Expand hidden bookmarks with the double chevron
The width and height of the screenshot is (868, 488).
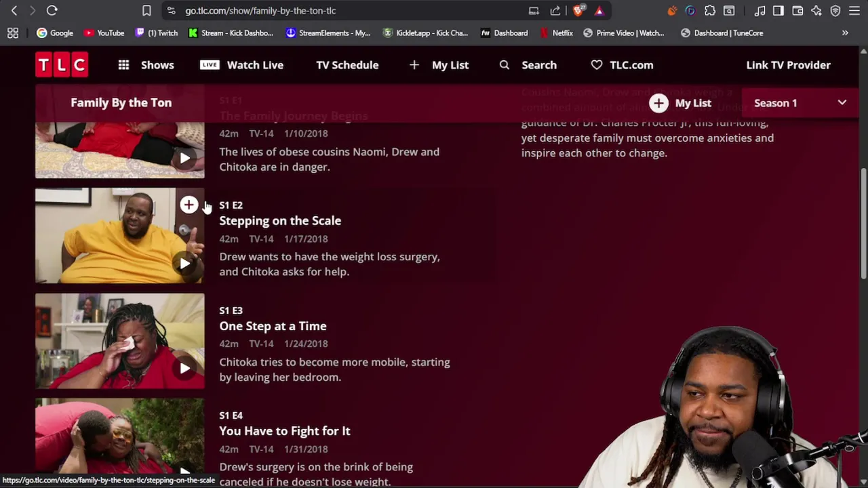(845, 33)
